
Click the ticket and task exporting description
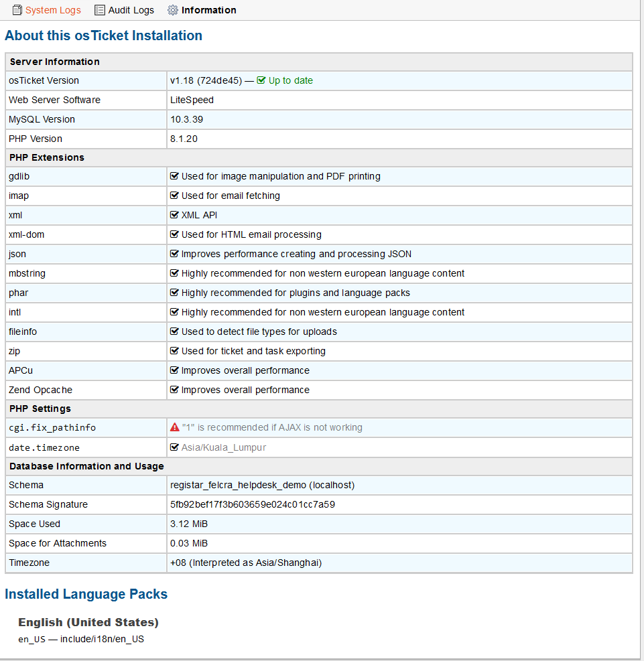(x=253, y=351)
